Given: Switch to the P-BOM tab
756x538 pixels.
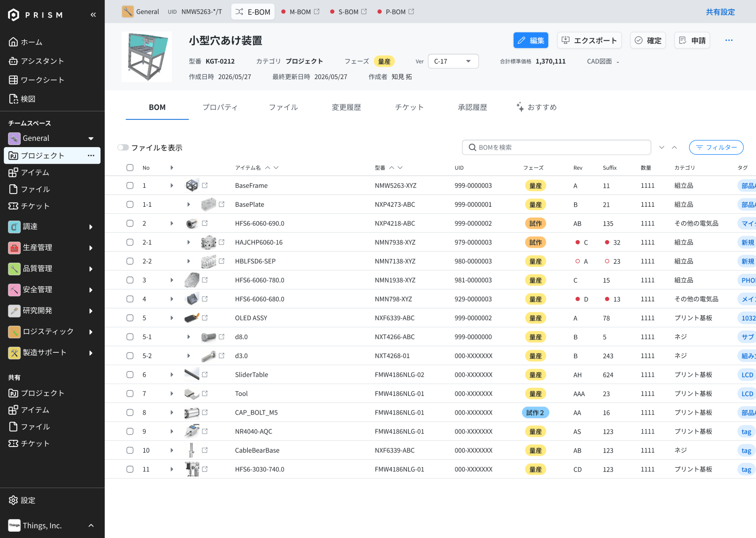Looking at the screenshot, I should tap(395, 11).
